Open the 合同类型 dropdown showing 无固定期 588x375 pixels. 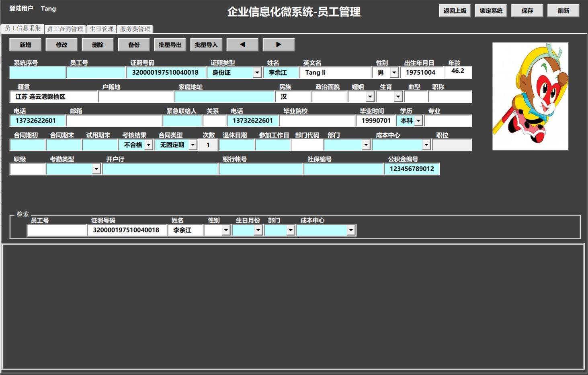click(193, 145)
